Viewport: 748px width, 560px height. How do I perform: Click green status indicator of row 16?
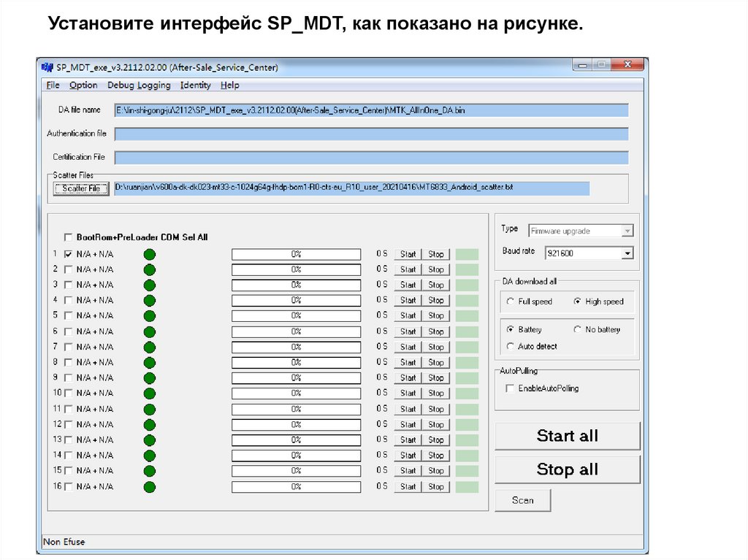[149, 486]
